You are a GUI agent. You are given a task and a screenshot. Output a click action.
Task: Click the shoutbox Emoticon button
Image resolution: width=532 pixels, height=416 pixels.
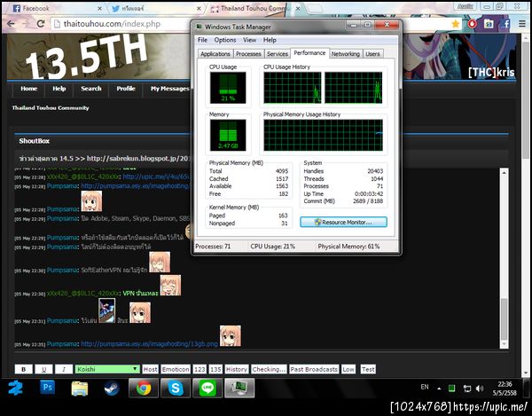click(x=176, y=369)
